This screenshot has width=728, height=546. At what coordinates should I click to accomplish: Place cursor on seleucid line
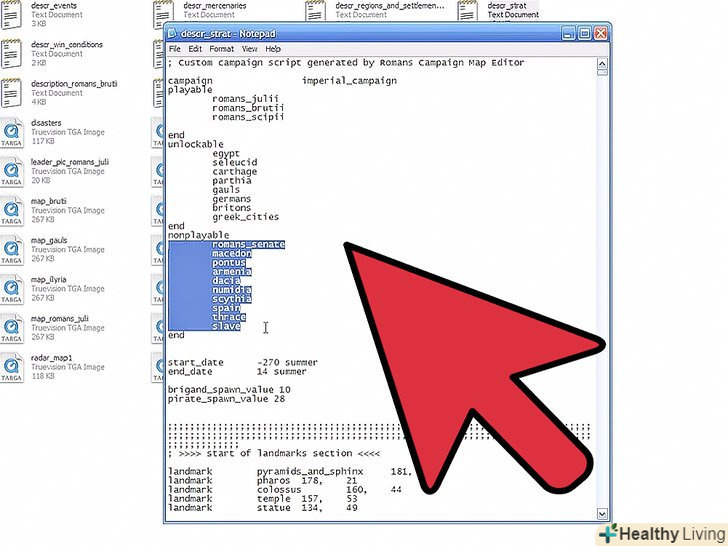[x=234, y=162]
